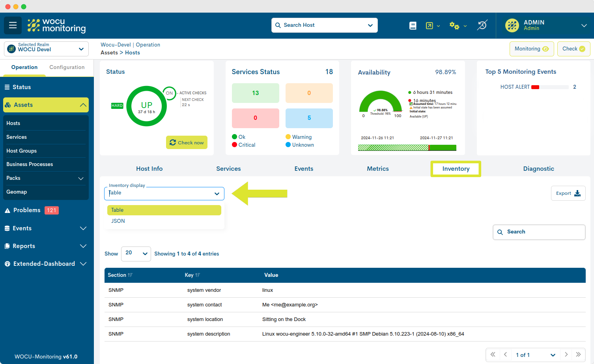Click the Assets cubes icon
This screenshot has height=364, width=594.
(8, 105)
